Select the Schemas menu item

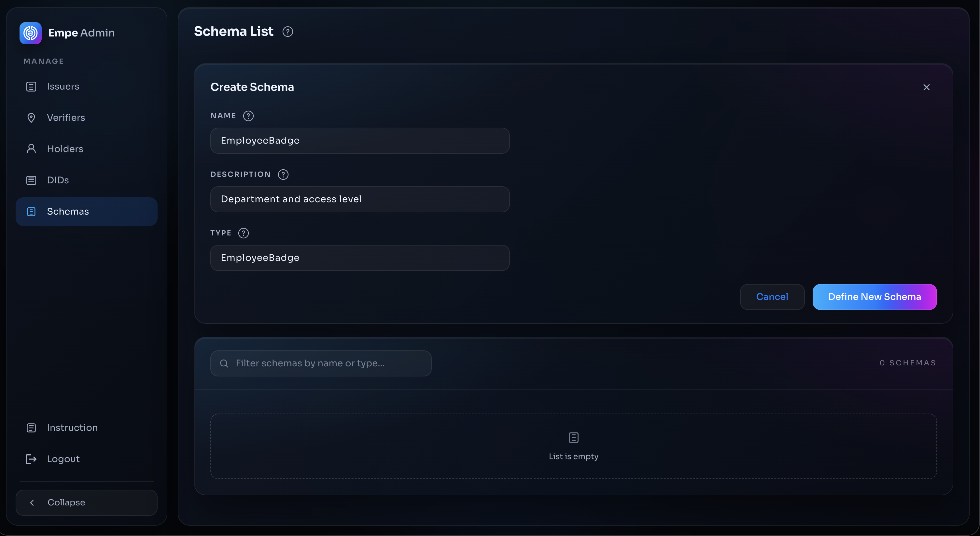click(86, 212)
